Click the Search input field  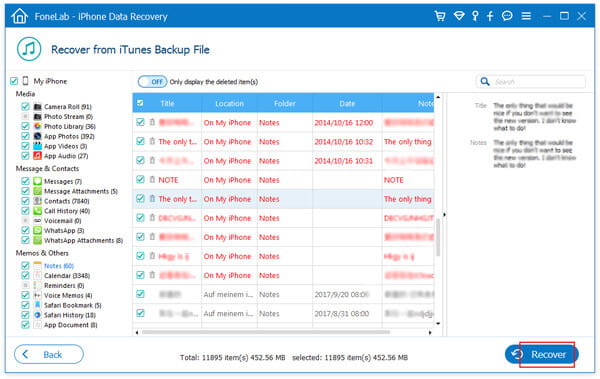point(531,82)
